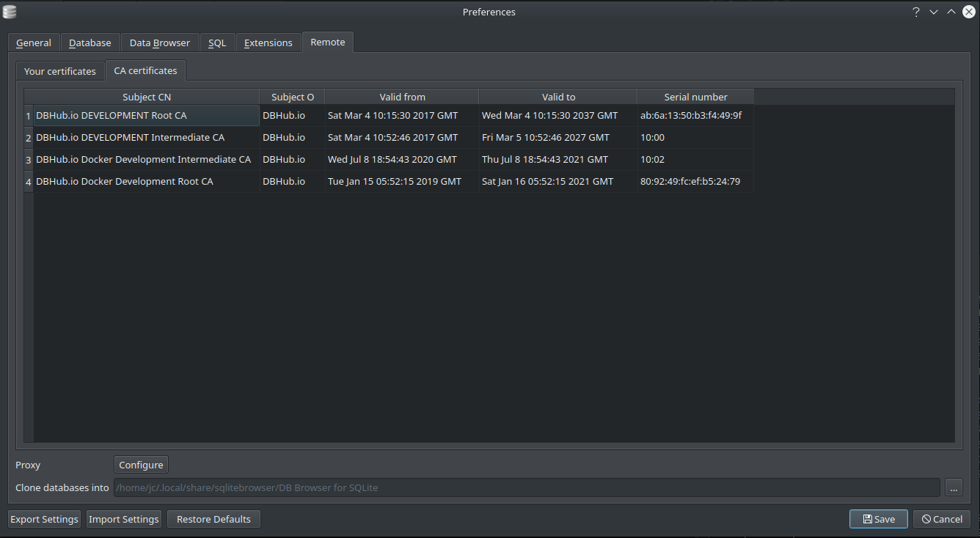
Task: Select the DBHub.io Docker Development Root CA row
Action: pyautogui.click(x=125, y=181)
